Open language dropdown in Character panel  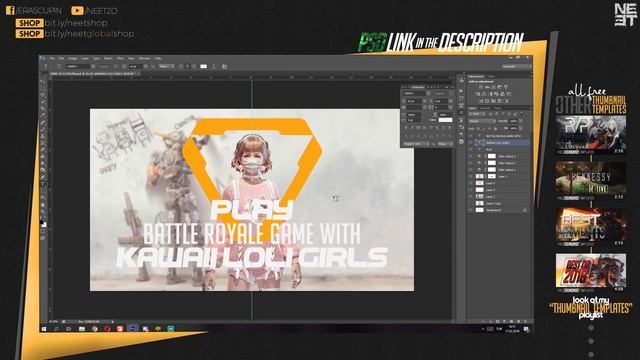(416, 144)
